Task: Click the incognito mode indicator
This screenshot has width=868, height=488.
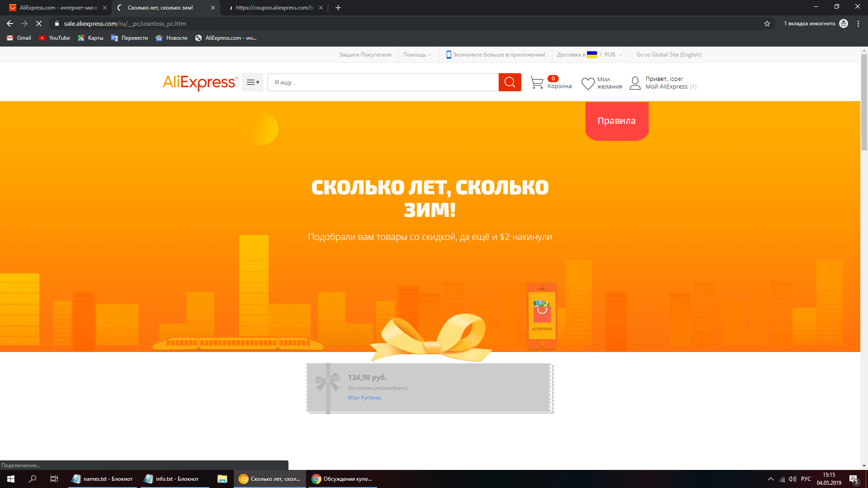Action: (x=816, y=23)
